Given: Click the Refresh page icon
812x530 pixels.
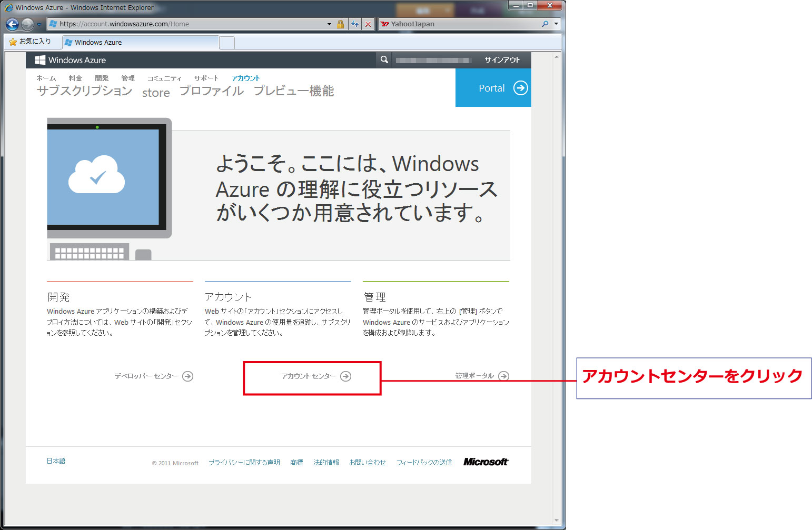Looking at the screenshot, I should coord(355,24).
